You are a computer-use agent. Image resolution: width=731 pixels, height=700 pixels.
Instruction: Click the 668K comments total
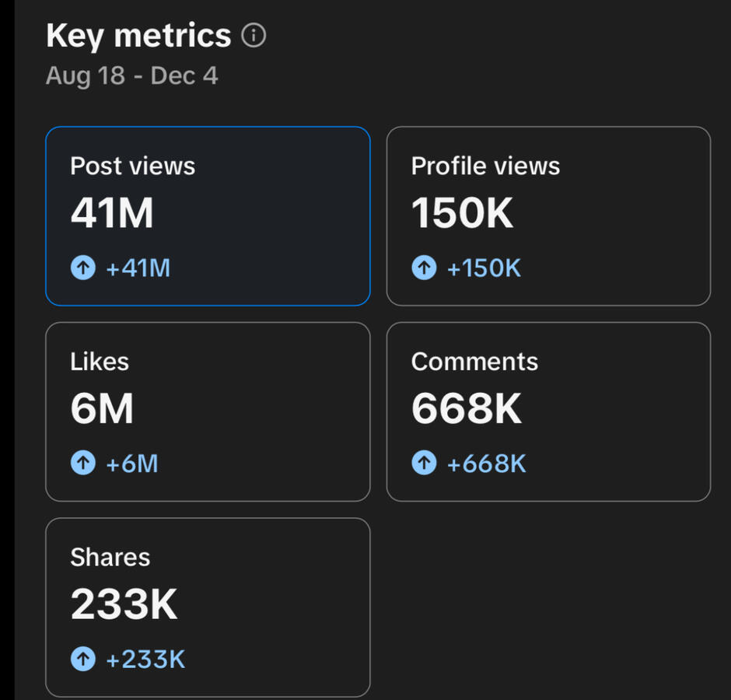tap(467, 408)
